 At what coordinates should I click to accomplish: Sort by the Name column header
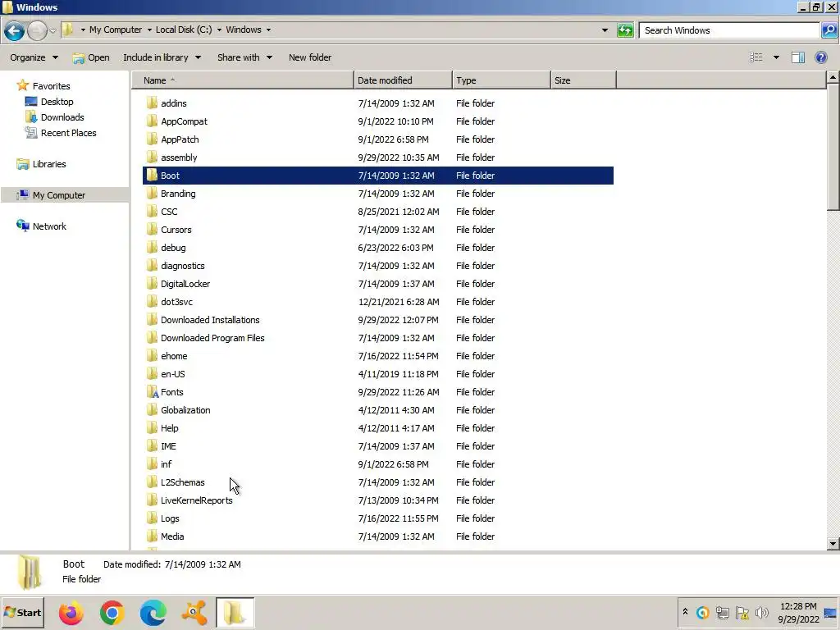(243, 80)
